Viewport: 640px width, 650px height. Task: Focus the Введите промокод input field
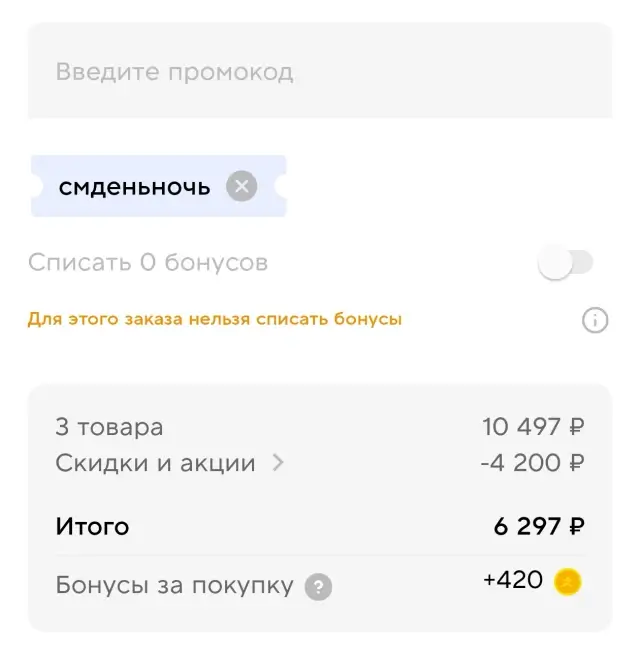pyautogui.click(x=319, y=72)
